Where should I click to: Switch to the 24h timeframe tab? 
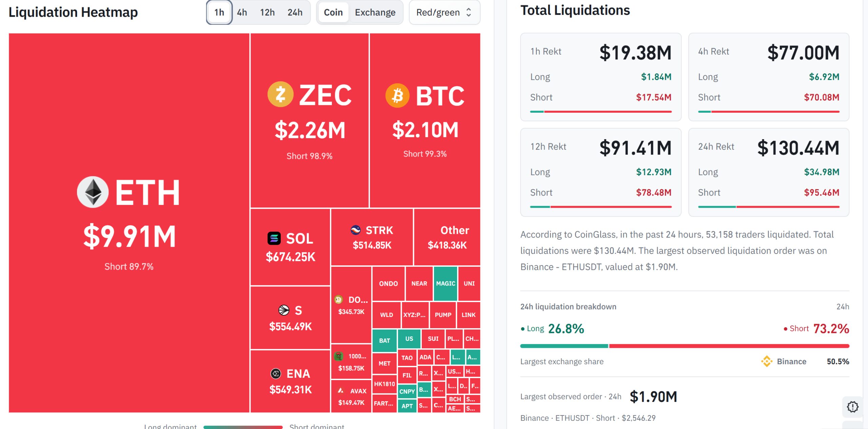pyautogui.click(x=295, y=13)
